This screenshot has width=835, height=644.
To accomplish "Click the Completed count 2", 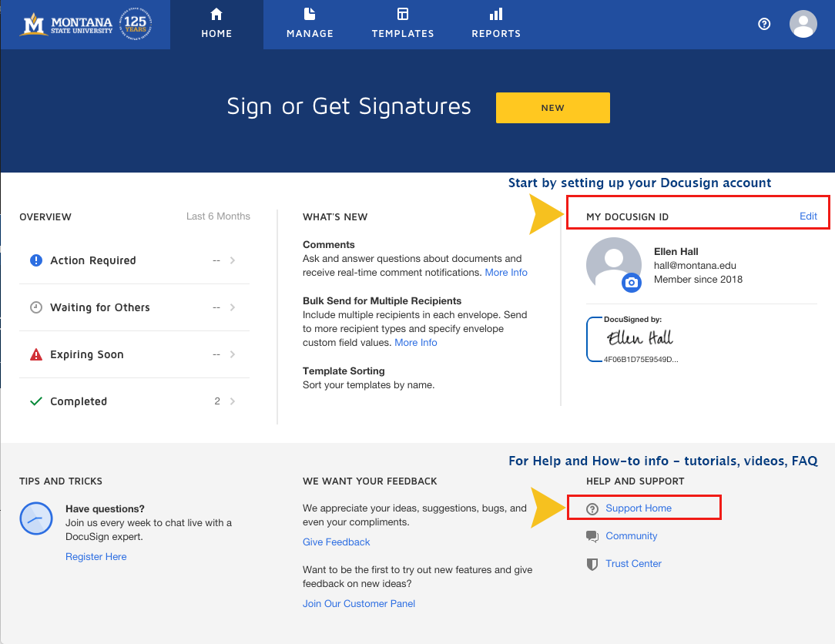I will (217, 401).
